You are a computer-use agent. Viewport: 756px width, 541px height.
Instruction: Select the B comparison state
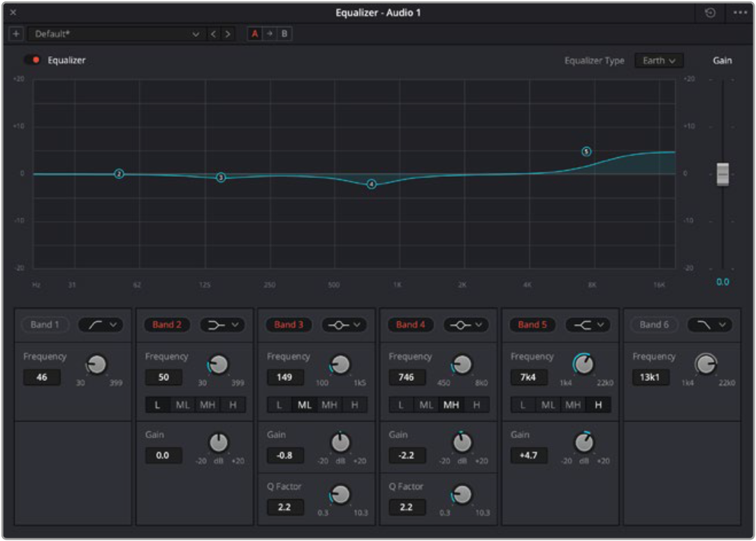[x=284, y=34]
